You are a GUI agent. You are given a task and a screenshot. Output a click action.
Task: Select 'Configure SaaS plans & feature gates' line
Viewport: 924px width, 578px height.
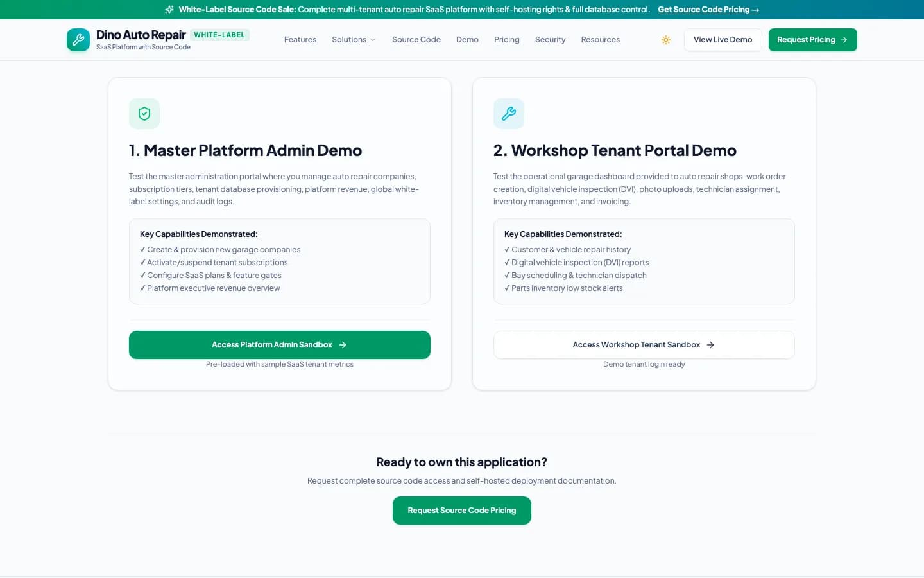click(x=210, y=276)
